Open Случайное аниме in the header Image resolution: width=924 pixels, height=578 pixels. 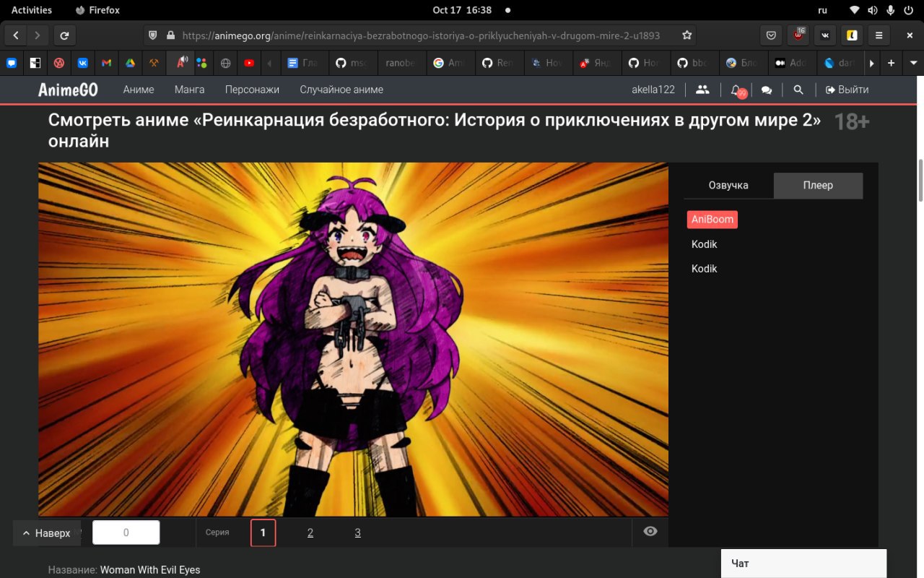pos(341,90)
